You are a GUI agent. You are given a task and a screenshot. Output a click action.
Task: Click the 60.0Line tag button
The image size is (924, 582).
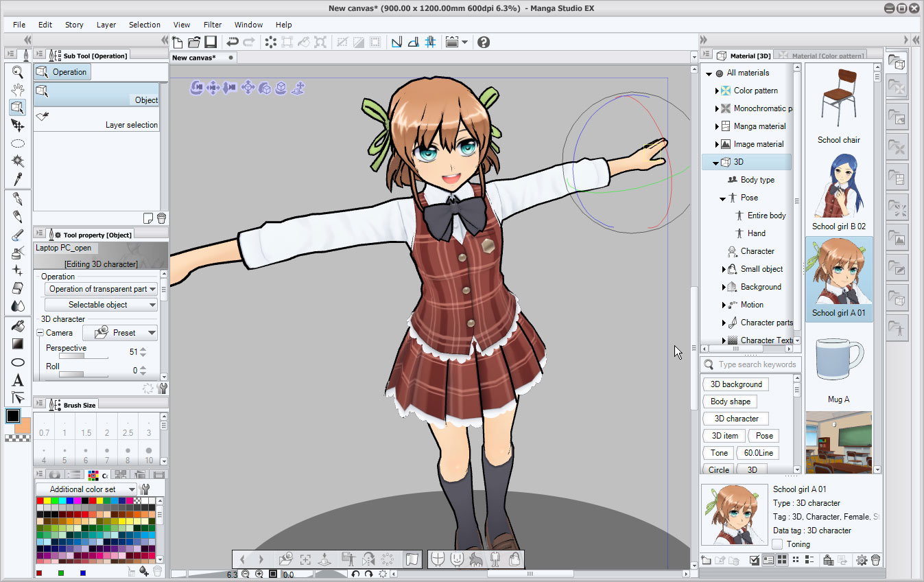758,453
